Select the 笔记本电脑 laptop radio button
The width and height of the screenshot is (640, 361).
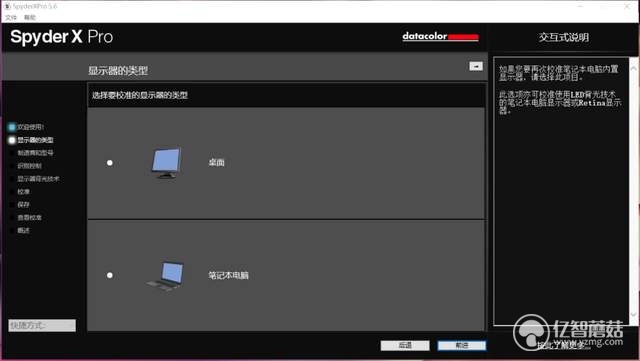109,275
